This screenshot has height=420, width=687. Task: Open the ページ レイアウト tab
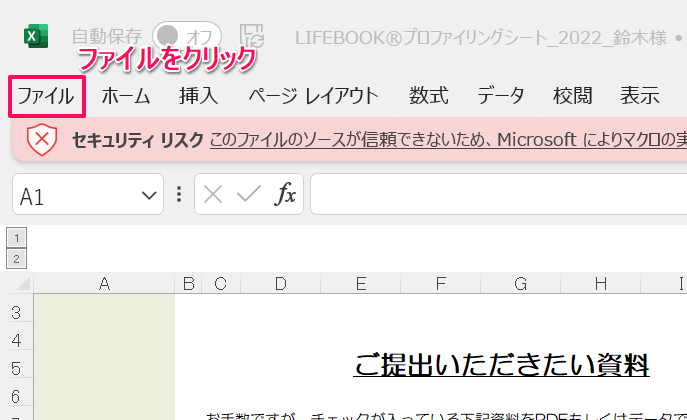[313, 96]
